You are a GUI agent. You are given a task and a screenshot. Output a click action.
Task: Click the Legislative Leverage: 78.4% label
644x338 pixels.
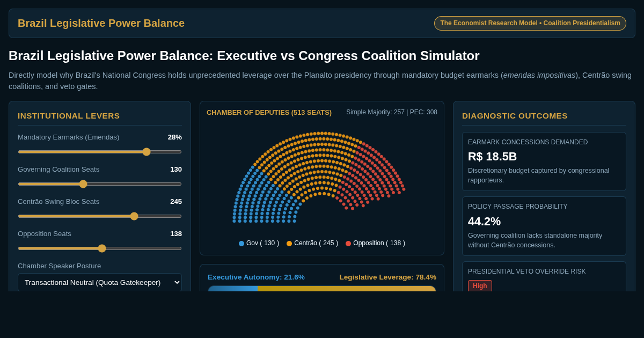pos(387,277)
